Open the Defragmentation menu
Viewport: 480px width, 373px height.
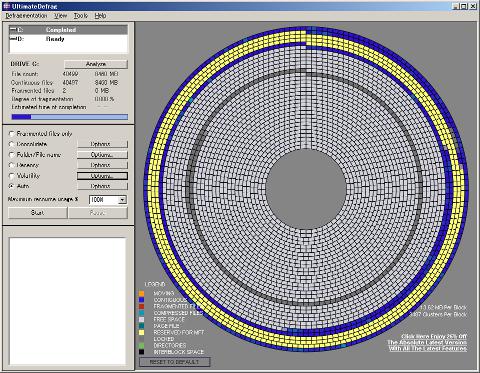[26, 16]
